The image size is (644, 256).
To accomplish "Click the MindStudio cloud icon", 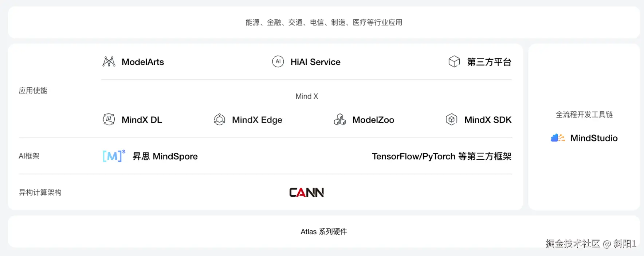I will point(558,138).
